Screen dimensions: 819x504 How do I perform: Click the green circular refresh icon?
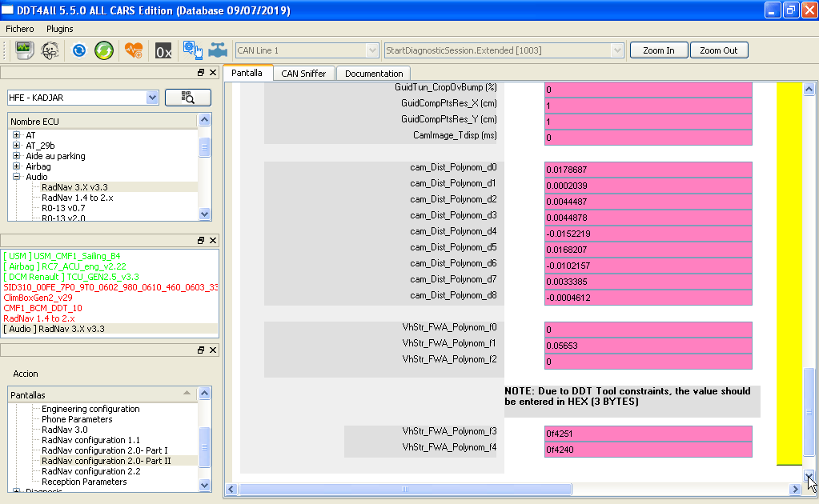[104, 50]
